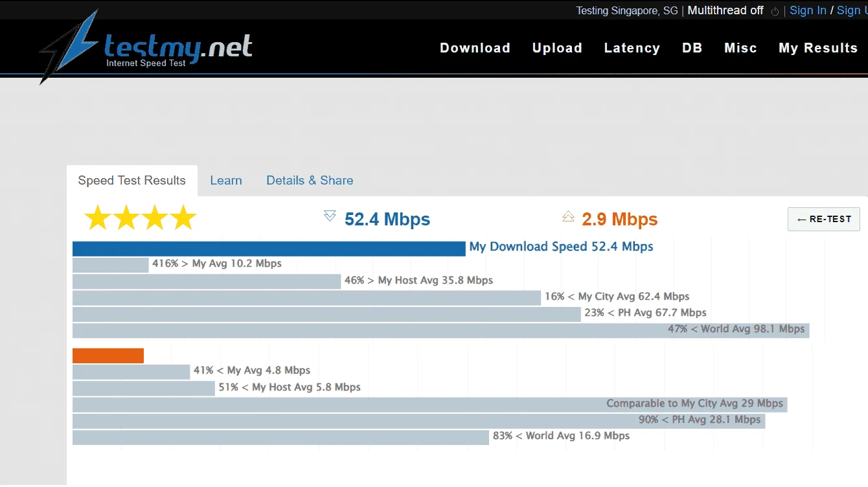Click the 52.4 Mbps download result
Viewport: 868px width, 487px height.
coord(387,220)
